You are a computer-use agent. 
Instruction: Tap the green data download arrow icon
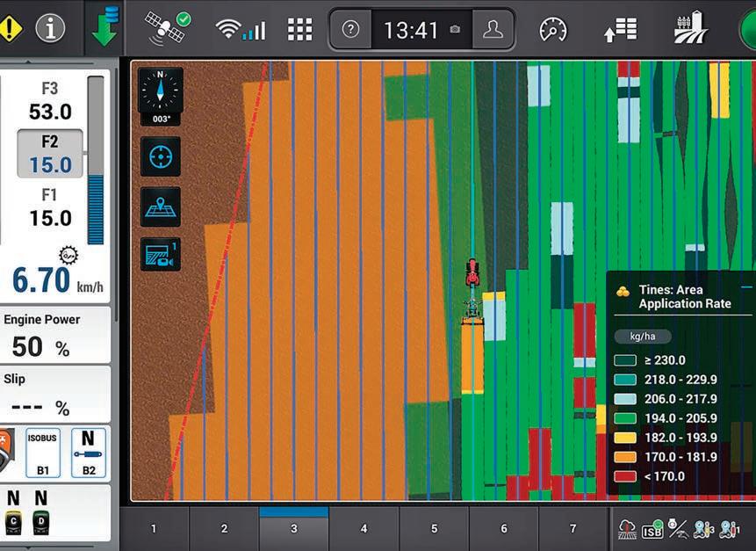point(104,26)
